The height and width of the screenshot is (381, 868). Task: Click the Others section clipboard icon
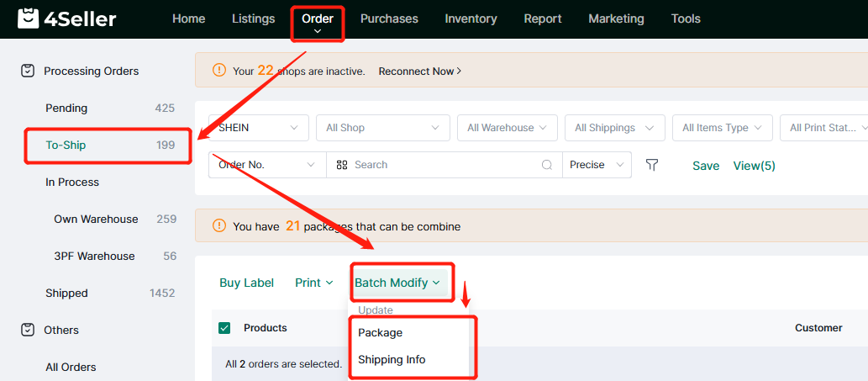(x=27, y=331)
